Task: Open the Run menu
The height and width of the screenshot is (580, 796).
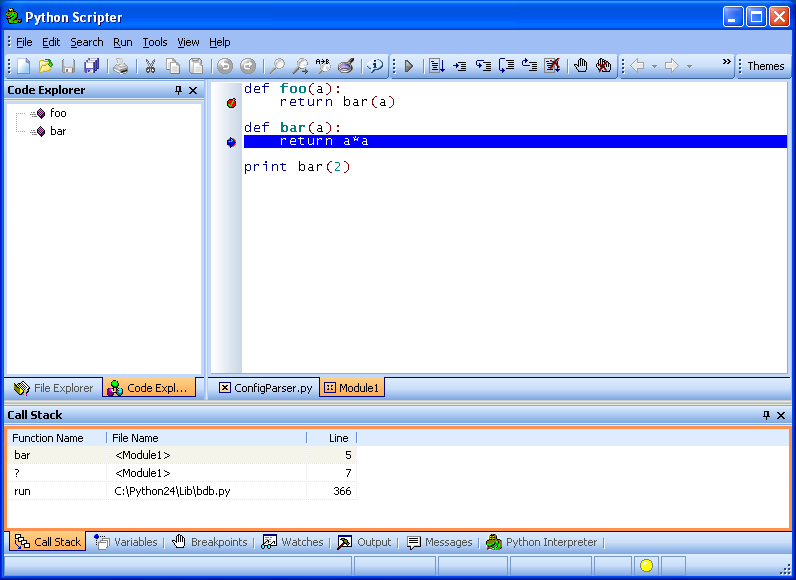Action: [122, 42]
